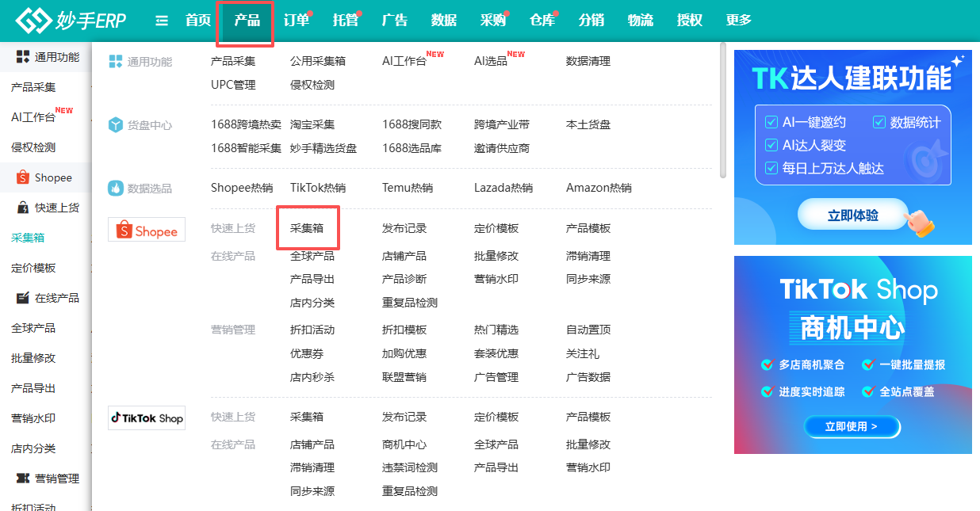
Task: Click the 妙手ERP logo
Action: point(71,21)
